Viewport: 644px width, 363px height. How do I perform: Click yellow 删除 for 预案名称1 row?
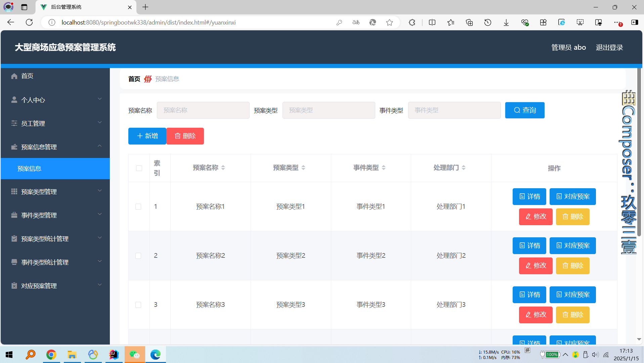click(x=573, y=217)
